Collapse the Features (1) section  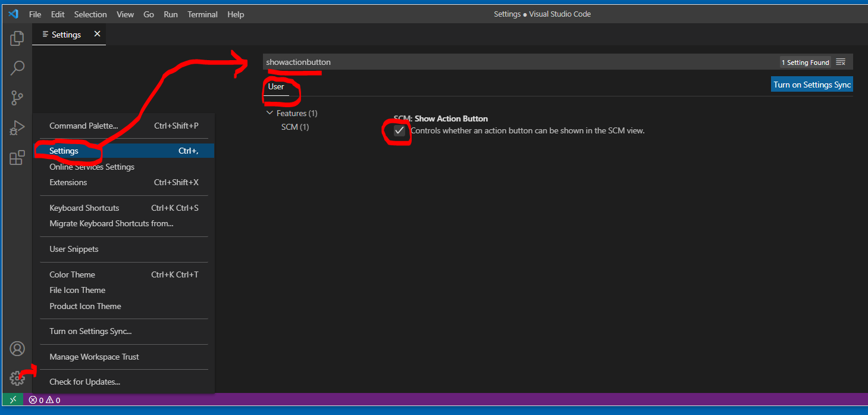tap(270, 113)
